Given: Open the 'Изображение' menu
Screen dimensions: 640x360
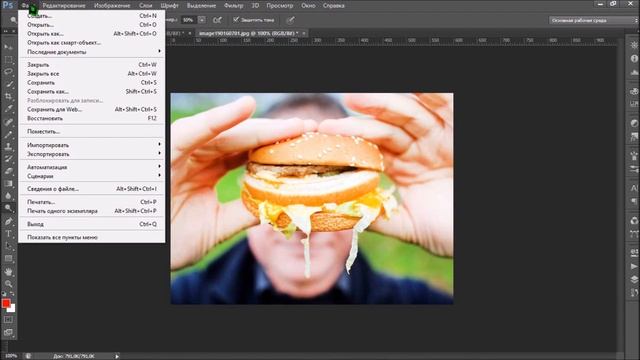Looking at the screenshot, I should [112, 6].
